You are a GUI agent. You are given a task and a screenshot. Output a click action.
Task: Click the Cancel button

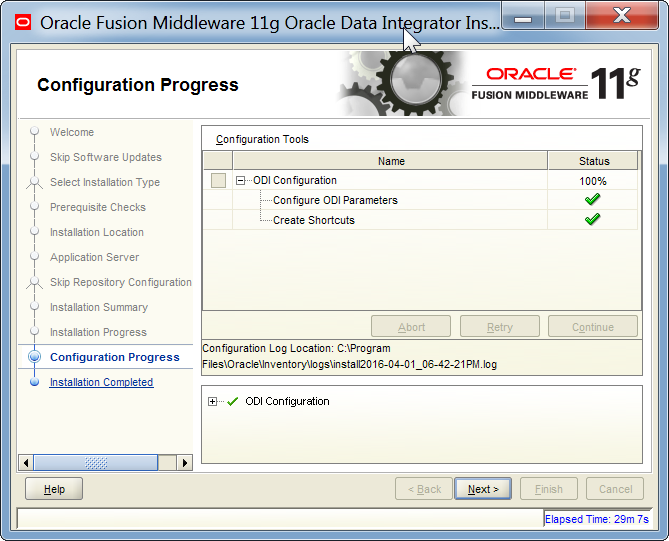point(615,489)
